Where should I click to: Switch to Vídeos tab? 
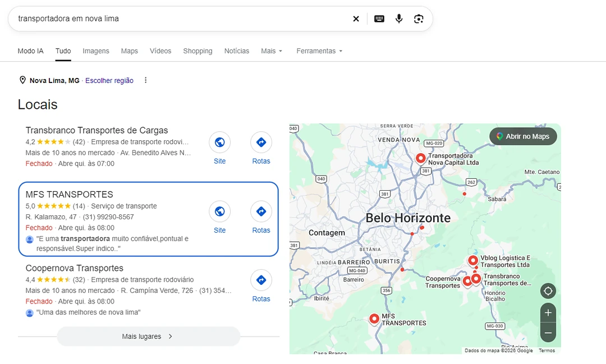[x=160, y=51]
